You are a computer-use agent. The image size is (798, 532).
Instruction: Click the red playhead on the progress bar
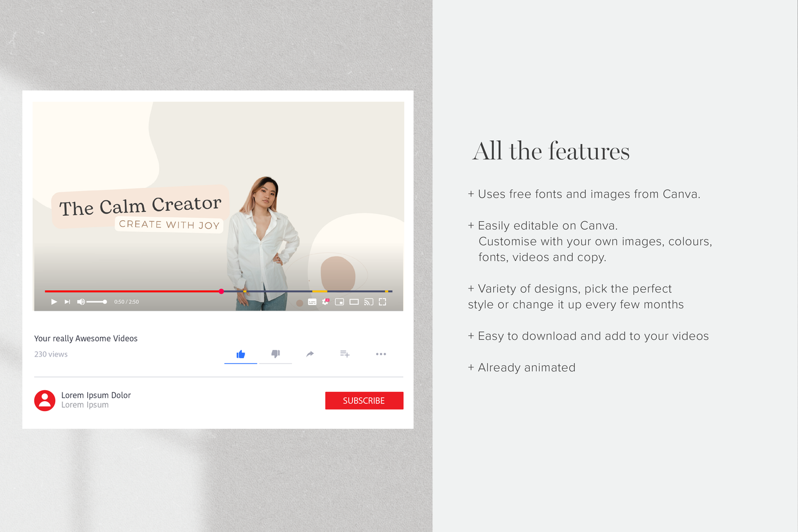(x=221, y=291)
